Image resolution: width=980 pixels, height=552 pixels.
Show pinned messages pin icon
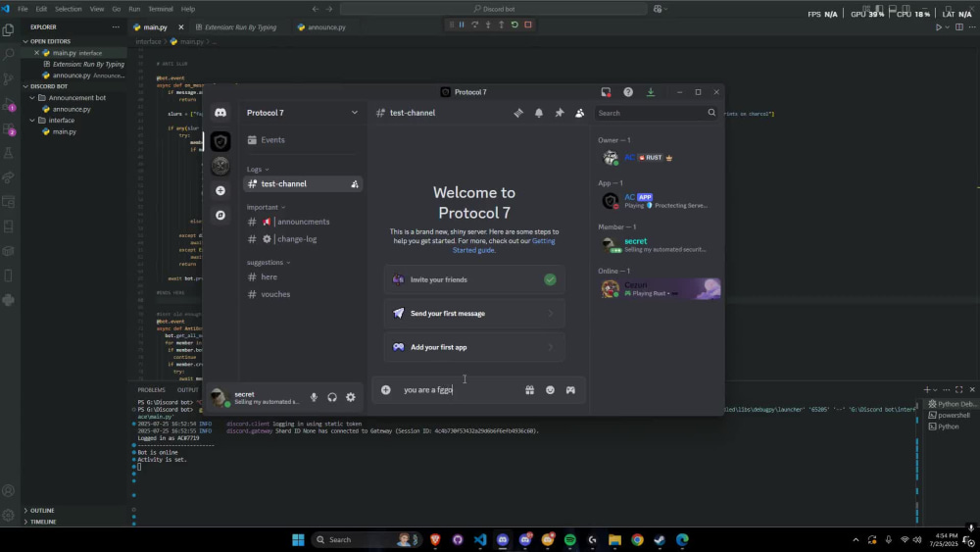pos(560,113)
